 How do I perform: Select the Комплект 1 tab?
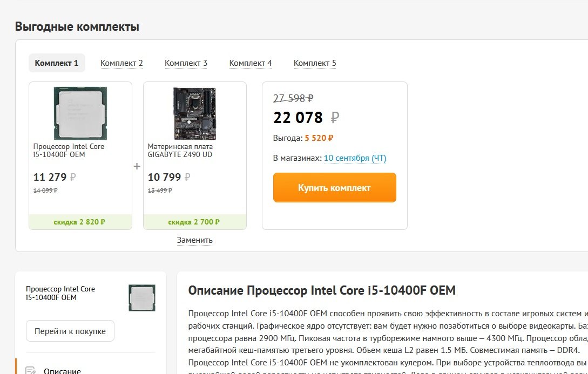57,63
